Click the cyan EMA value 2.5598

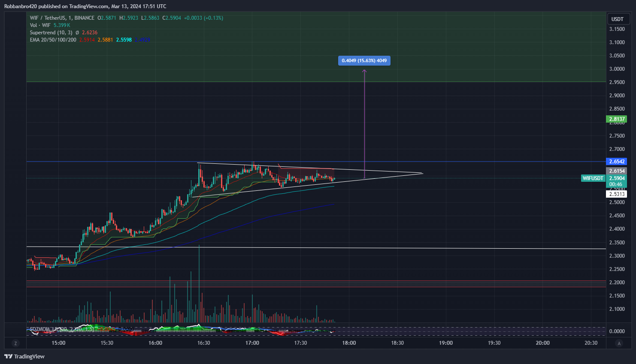pyautogui.click(x=124, y=40)
